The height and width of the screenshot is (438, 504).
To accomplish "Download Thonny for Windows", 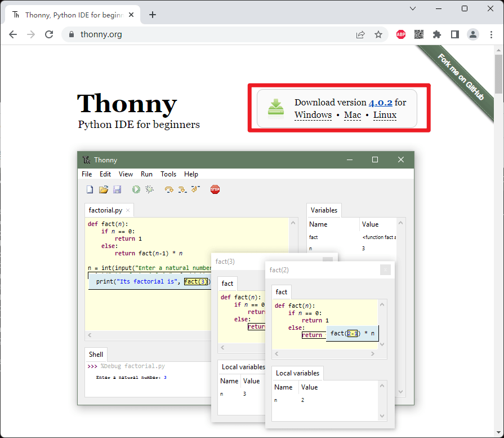I will (x=313, y=115).
